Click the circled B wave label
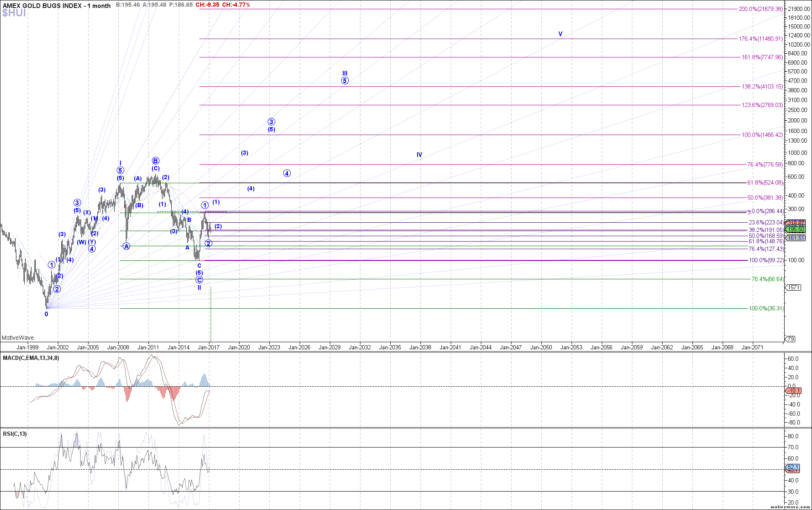This screenshot has width=812, height=510. tap(156, 161)
